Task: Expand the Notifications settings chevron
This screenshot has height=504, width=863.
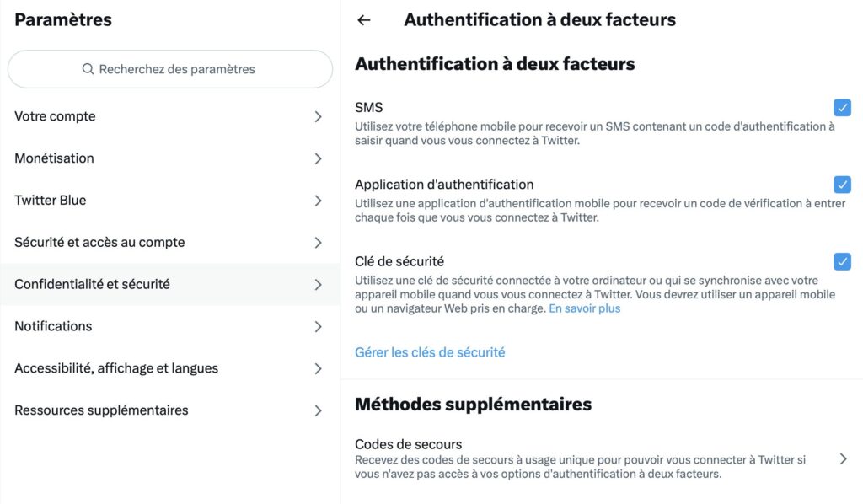Action: pos(319,326)
